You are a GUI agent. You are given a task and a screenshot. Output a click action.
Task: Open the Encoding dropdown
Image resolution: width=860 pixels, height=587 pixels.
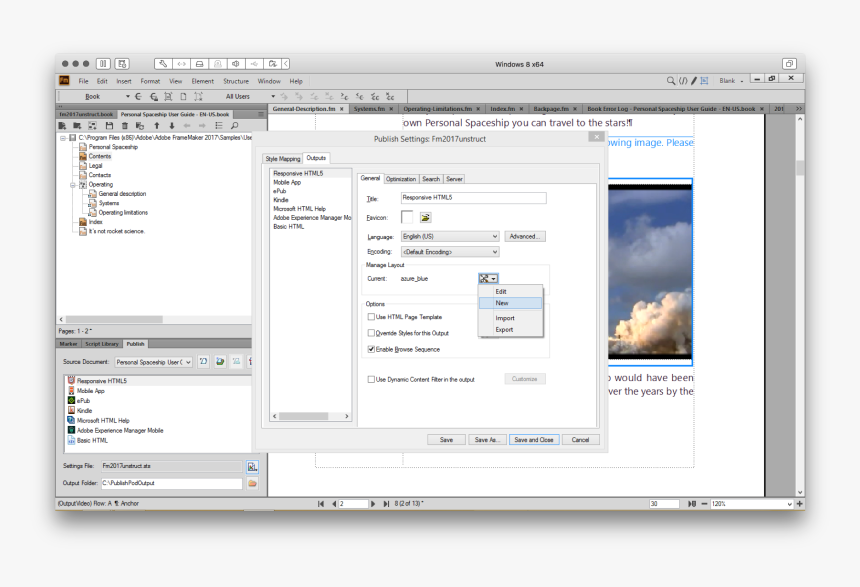click(x=450, y=252)
